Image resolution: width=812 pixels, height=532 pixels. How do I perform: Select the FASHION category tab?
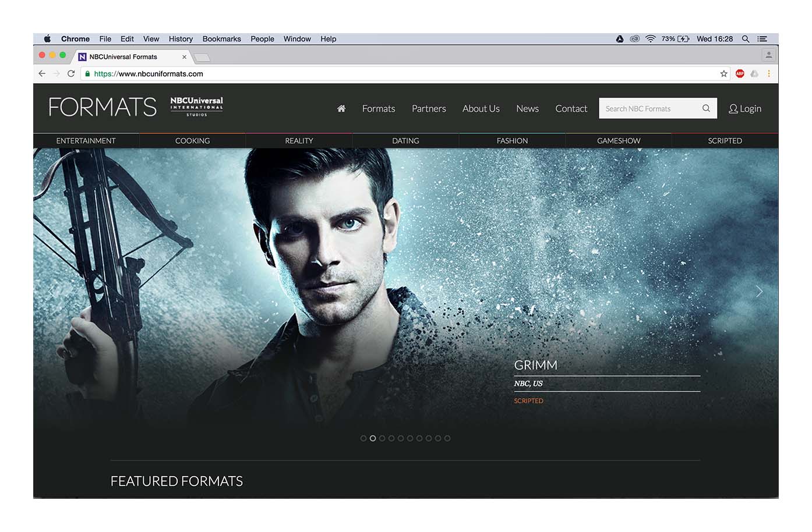512,141
